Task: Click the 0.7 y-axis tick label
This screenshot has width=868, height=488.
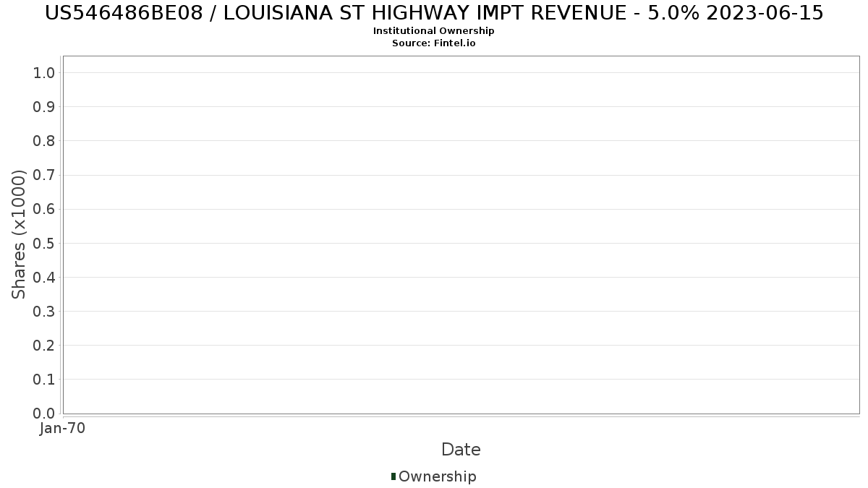Action: coord(44,175)
